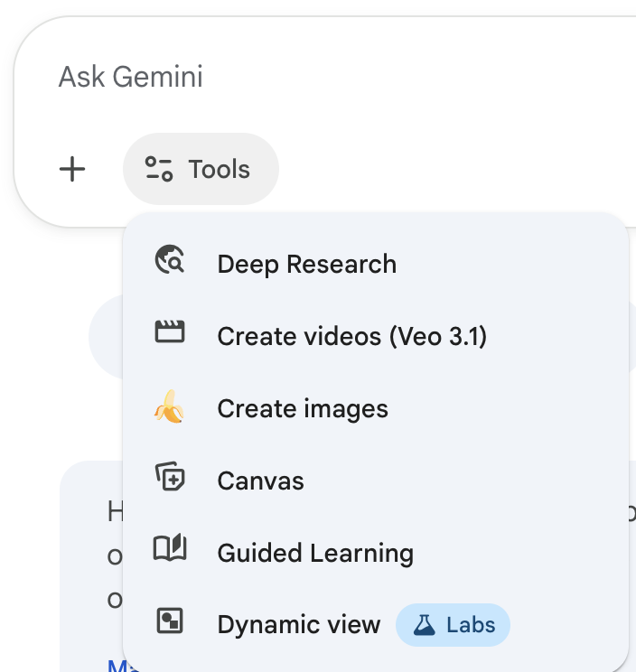Select the Create images menu item
Viewport: 636px width, 672px height.
click(x=303, y=408)
